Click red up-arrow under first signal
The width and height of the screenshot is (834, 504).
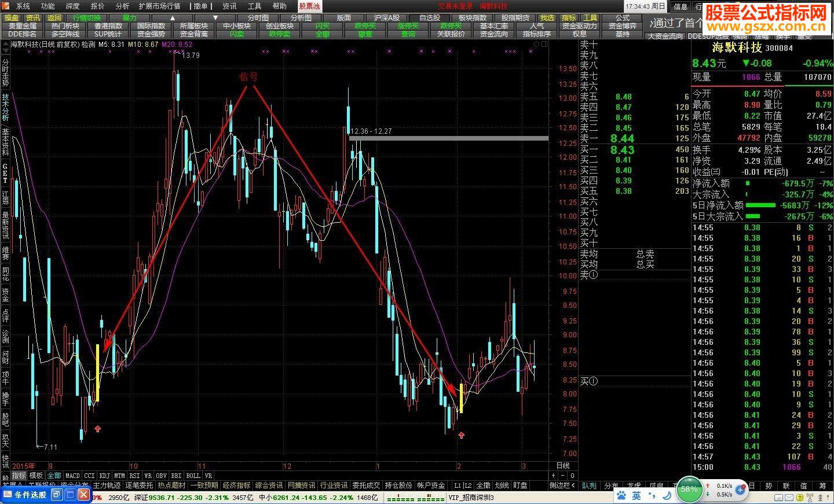[97, 429]
